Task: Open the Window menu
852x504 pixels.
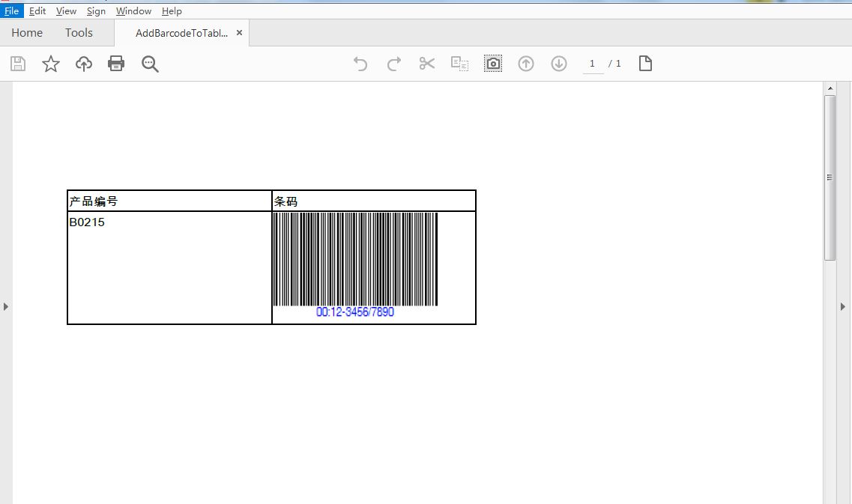Action: click(133, 11)
